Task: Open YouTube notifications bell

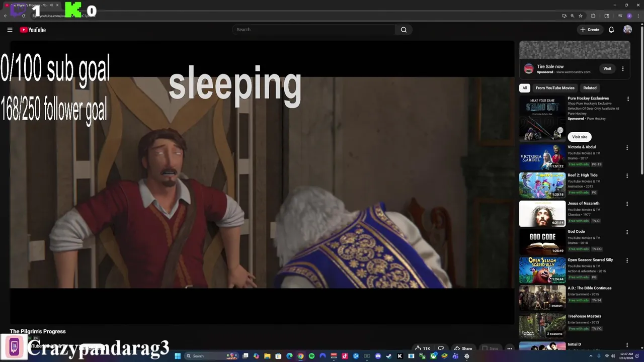Action: pyautogui.click(x=611, y=30)
